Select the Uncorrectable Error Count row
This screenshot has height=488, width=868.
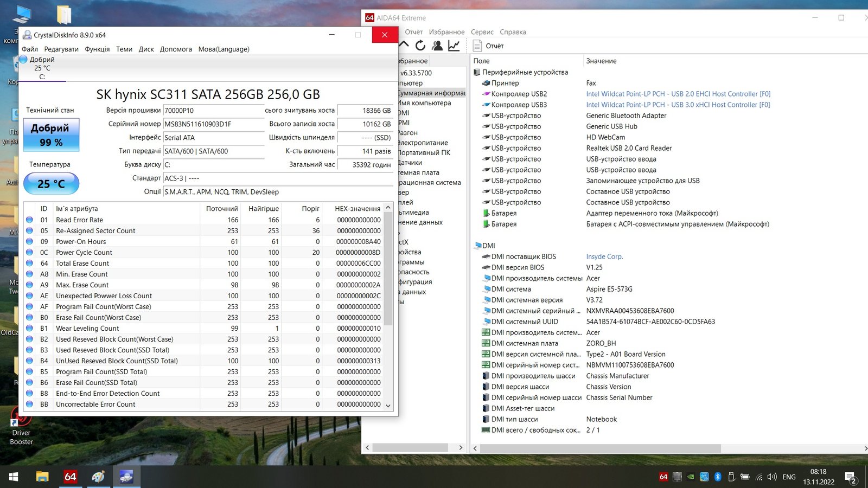point(203,404)
